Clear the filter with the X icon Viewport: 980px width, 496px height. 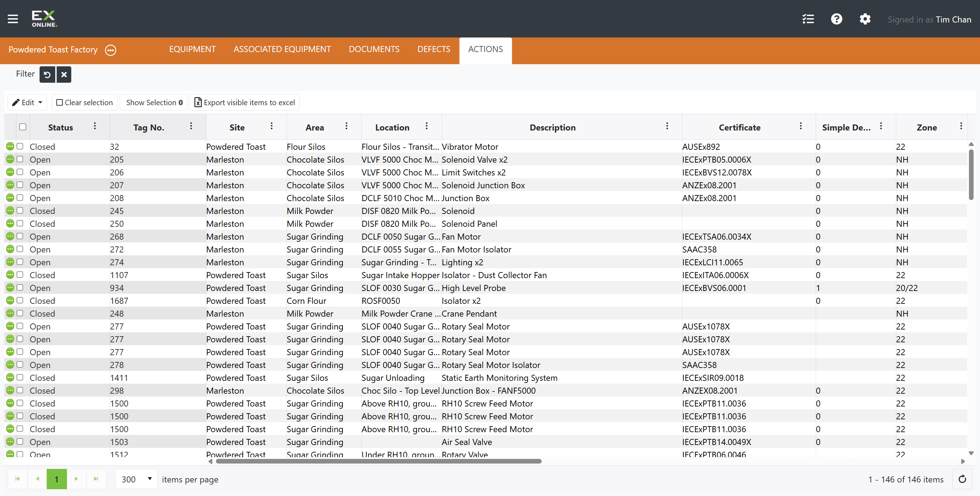[x=64, y=74]
